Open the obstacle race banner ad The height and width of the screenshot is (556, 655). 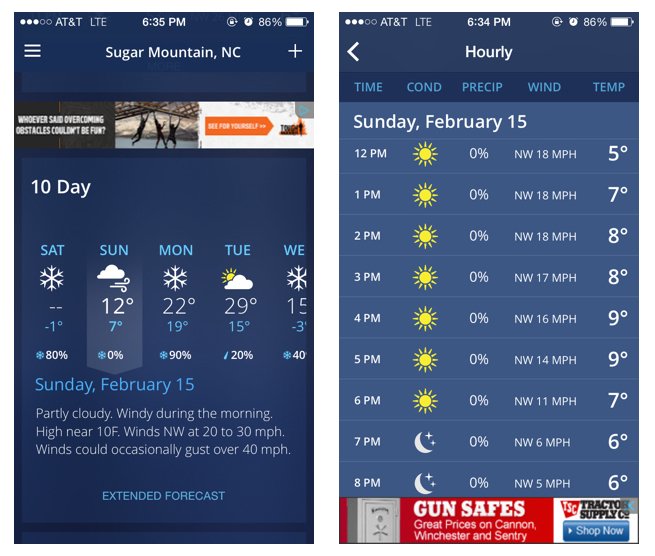pos(164,125)
